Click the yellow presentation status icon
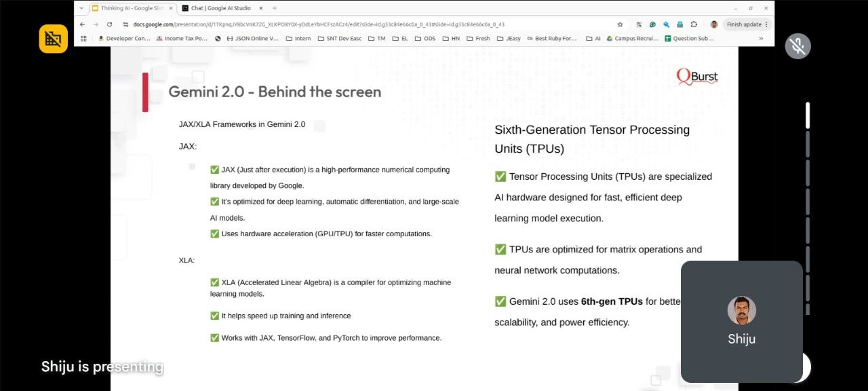This screenshot has width=868, height=391. coord(54,39)
